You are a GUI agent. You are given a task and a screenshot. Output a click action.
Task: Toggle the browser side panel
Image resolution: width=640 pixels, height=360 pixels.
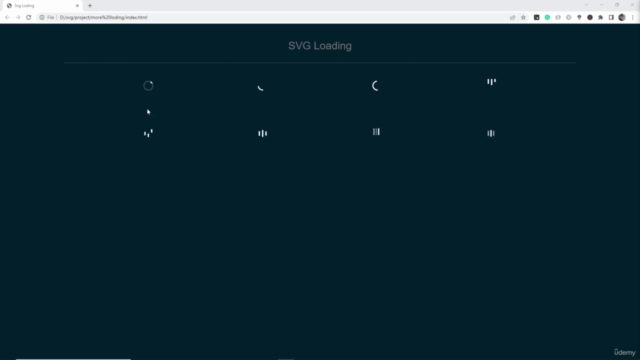(x=611, y=18)
